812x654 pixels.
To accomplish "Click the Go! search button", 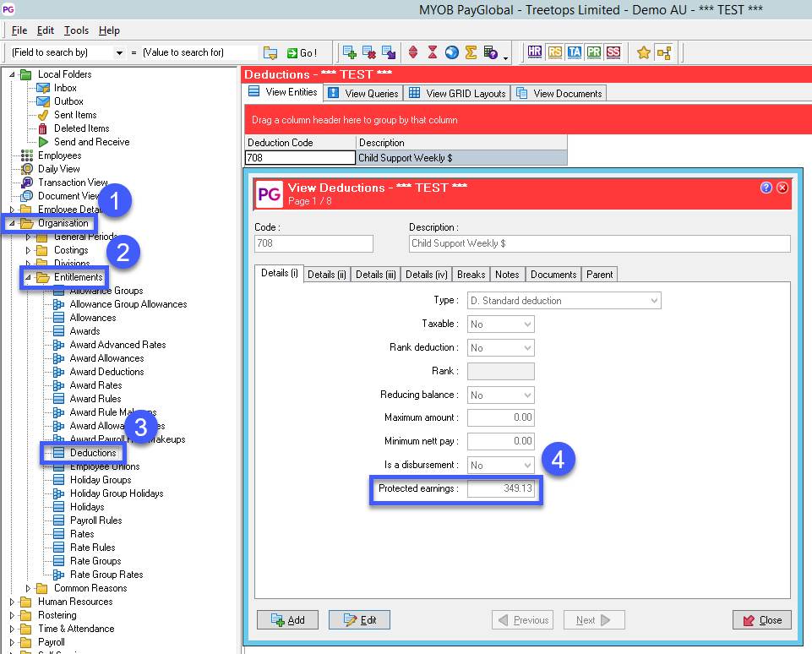I will [302, 53].
